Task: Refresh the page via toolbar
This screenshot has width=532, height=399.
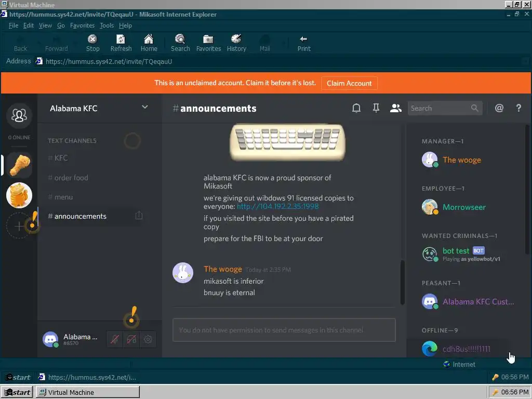Action: click(121, 43)
